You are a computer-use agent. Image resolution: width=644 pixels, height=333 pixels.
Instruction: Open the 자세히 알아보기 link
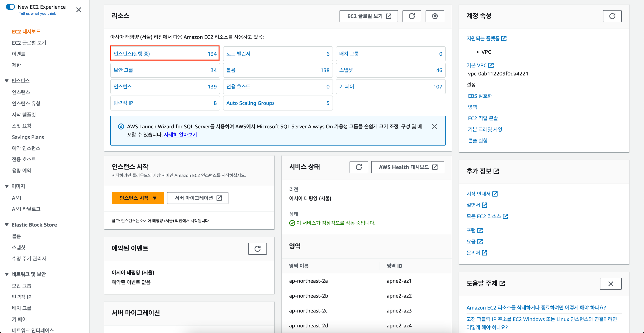click(x=180, y=134)
